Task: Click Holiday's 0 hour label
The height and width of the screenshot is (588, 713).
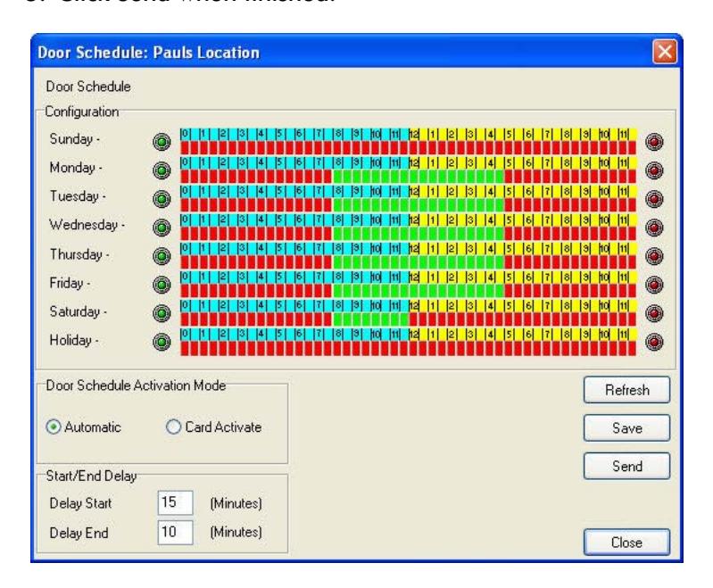Action: coord(185,334)
